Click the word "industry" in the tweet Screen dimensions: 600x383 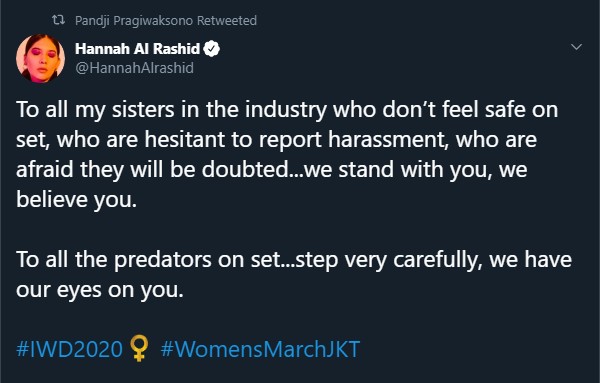[286, 110]
